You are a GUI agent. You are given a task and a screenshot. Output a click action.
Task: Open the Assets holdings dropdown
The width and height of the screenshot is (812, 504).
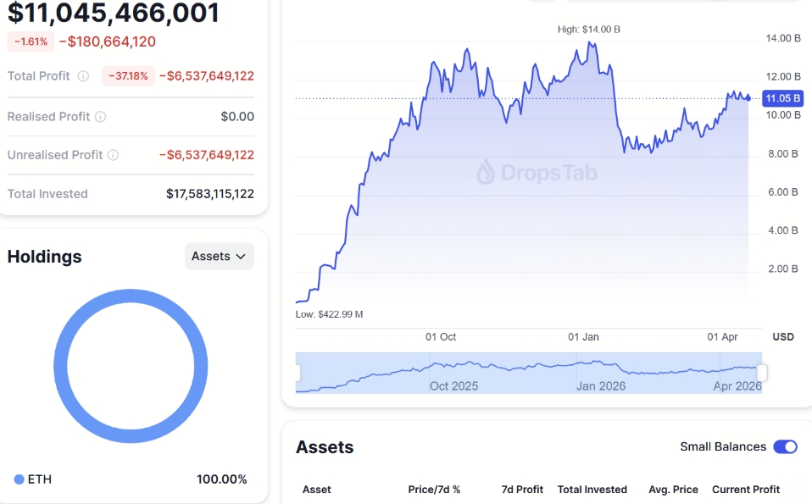pos(219,256)
